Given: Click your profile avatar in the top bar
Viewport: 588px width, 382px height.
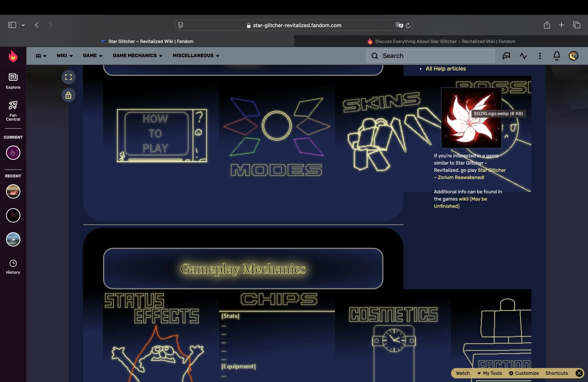Looking at the screenshot, I should tap(574, 56).
